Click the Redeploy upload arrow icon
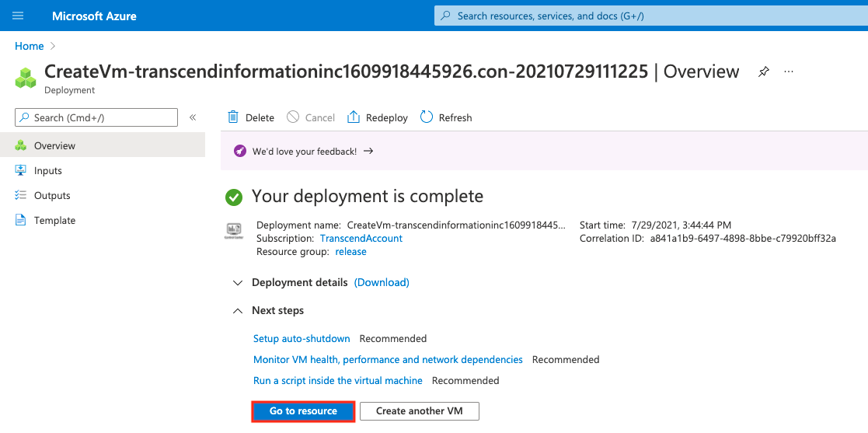 pos(353,117)
